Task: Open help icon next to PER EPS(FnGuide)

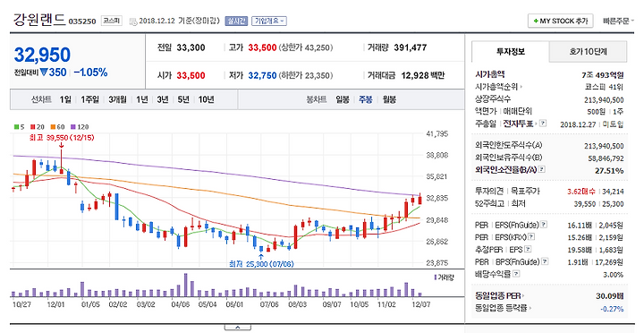Action: (544, 225)
